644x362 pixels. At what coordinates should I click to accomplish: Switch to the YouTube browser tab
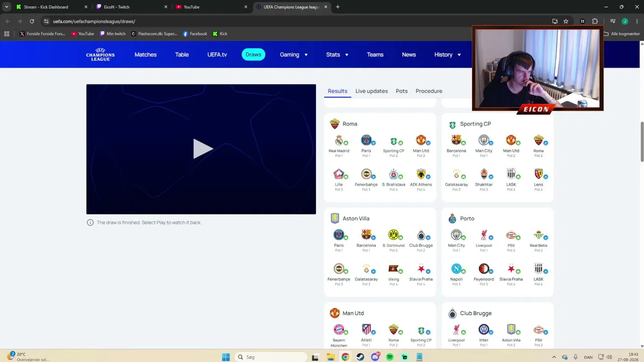[x=212, y=7]
